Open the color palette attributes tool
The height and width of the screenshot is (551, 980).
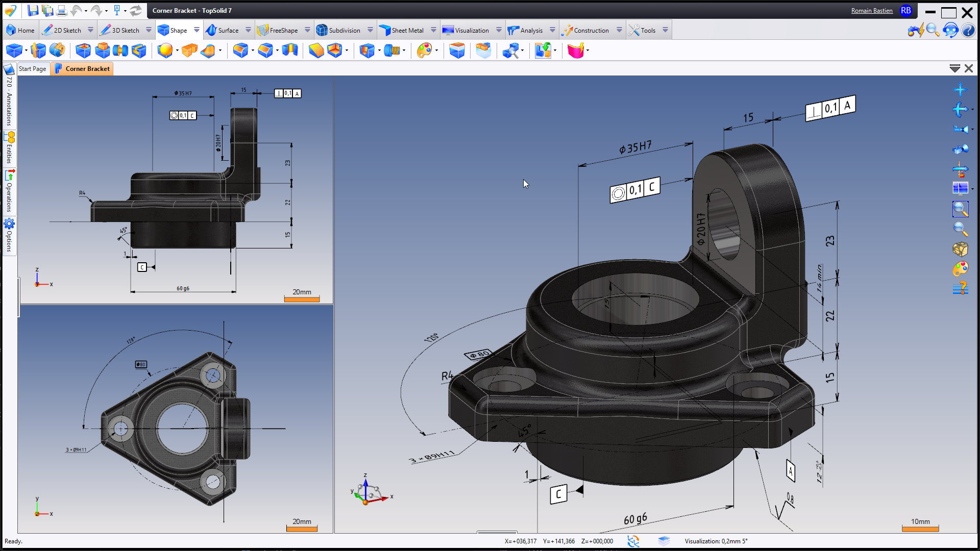424,50
